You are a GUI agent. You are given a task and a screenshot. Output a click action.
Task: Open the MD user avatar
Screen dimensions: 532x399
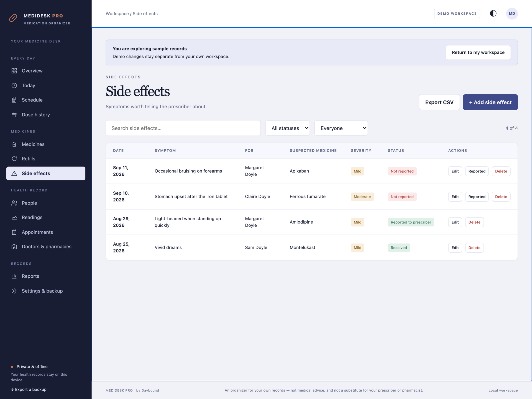point(512,13)
